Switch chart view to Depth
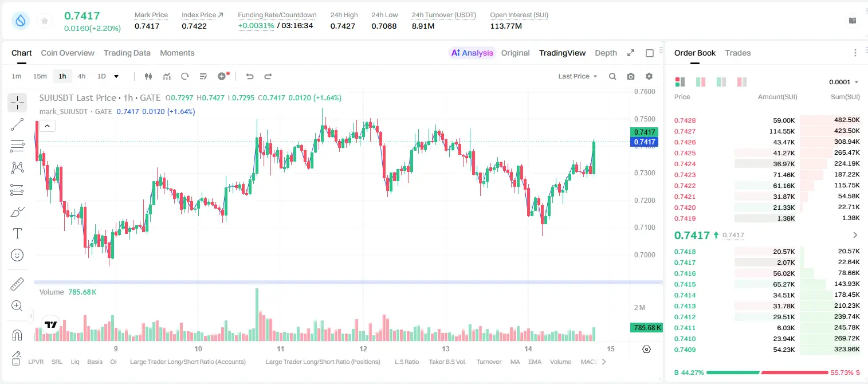Screen dimensions: 868x384 (x=606, y=53)
